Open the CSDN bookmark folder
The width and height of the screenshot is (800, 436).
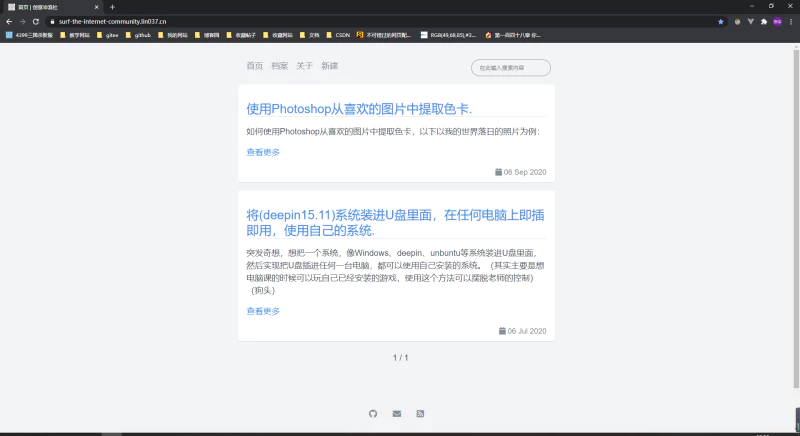(338, 35)
